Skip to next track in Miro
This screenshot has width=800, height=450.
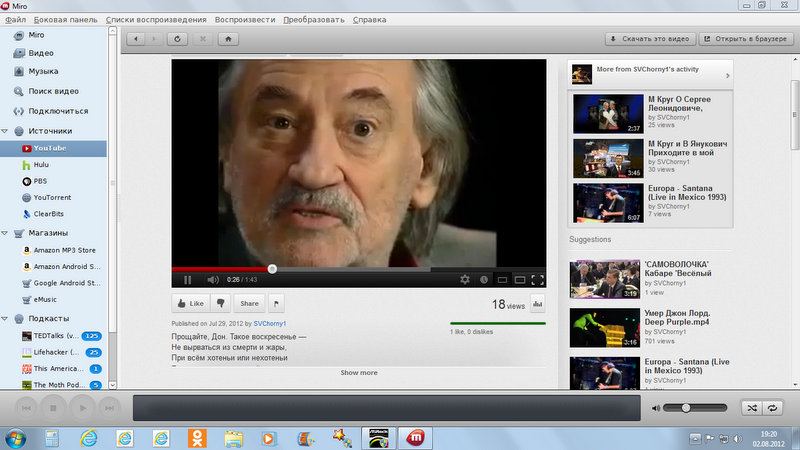(109, 408)
